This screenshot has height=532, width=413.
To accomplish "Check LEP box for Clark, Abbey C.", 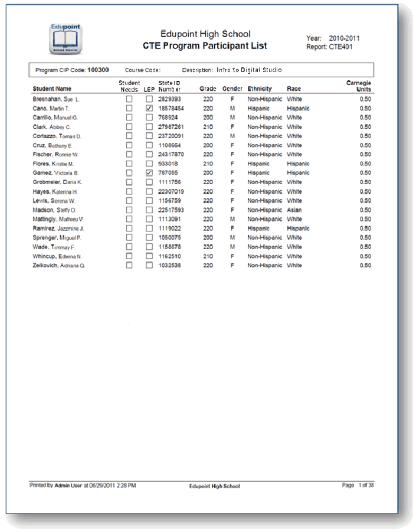I will (149, 126).
